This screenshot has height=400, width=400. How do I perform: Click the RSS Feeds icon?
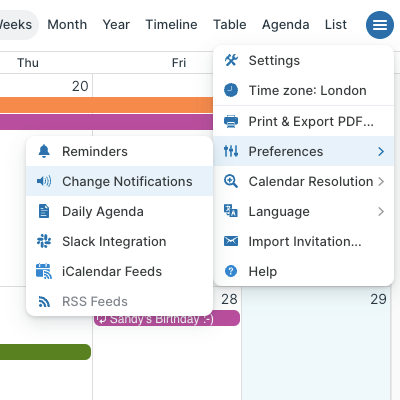point(44,302)
